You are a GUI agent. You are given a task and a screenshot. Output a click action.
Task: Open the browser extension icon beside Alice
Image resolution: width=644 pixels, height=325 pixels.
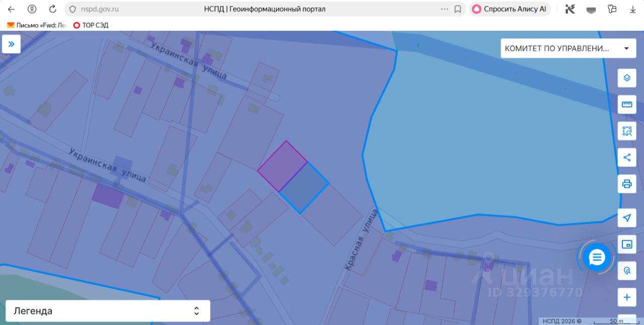point(570,9)
